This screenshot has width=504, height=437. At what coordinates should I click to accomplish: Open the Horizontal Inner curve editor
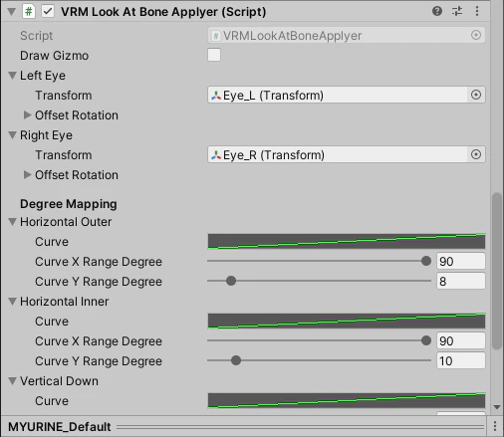tap(347, 321)
